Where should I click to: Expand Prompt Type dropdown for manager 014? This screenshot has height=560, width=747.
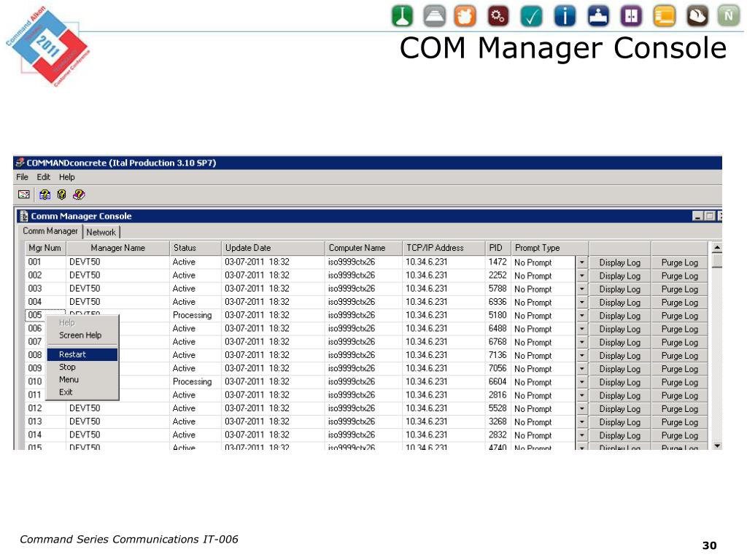tap(581, 436)
